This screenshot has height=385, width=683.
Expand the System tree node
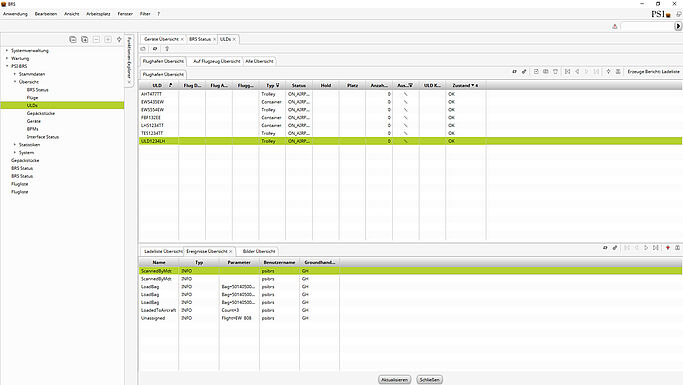tap(15, 152)
